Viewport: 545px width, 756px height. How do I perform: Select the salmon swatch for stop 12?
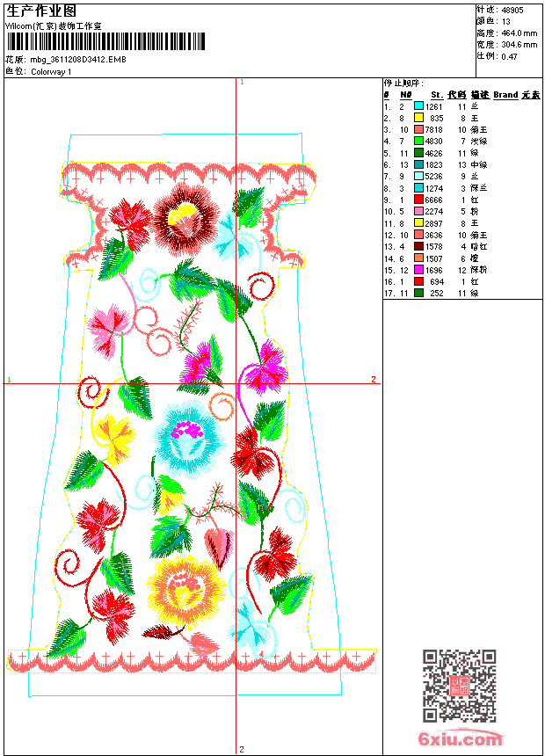418,235
